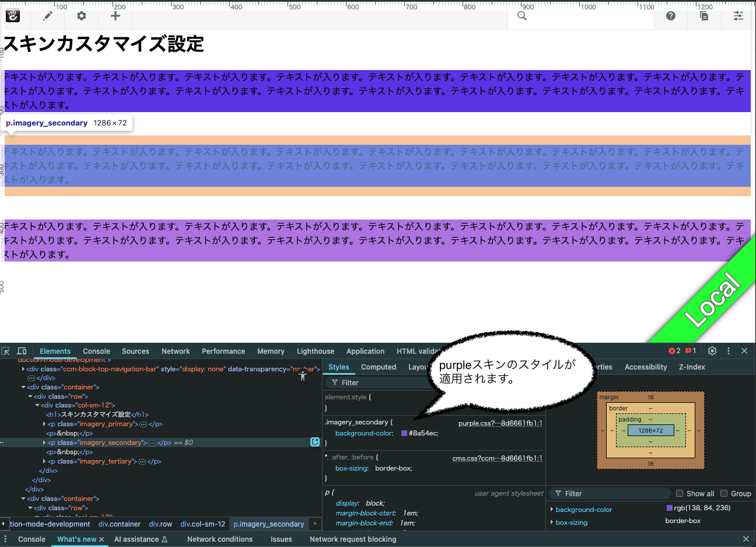
Task: Expand computed box-sizing property
Action: pyautogui.click(x=552, y=522)
